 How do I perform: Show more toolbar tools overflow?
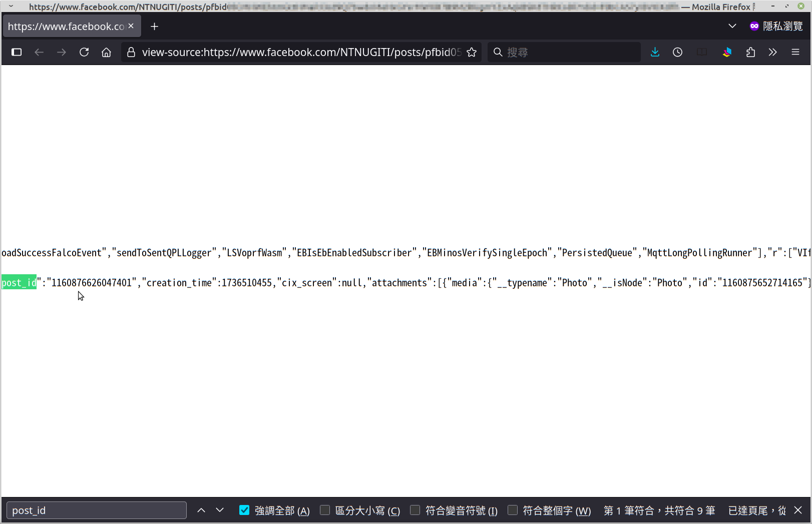pyautogui.click(x=772, y=52)
